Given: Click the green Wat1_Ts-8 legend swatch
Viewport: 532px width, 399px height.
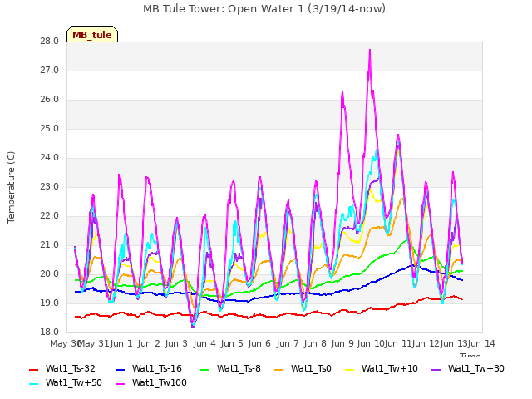Looking at the screenshot, I should pos(205,369).
